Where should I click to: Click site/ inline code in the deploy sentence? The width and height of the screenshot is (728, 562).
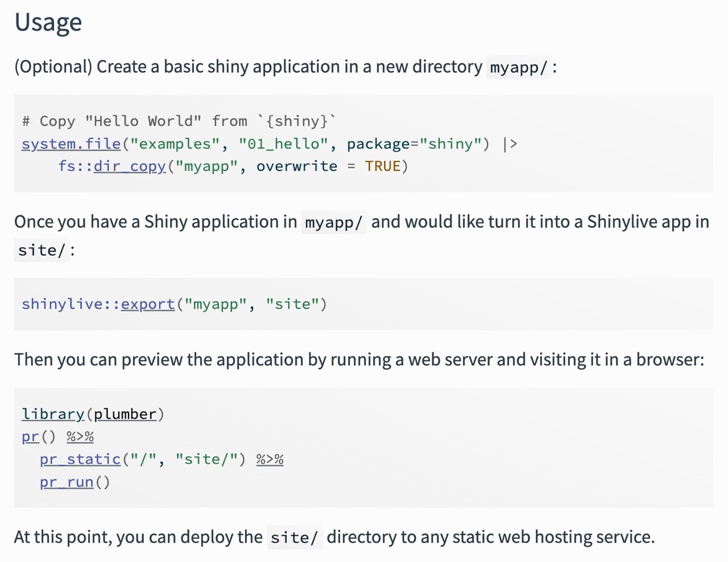294,538
